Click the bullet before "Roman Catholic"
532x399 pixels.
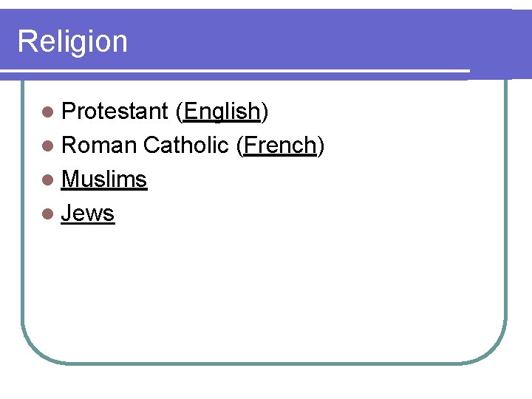click(x=48, y=146)
